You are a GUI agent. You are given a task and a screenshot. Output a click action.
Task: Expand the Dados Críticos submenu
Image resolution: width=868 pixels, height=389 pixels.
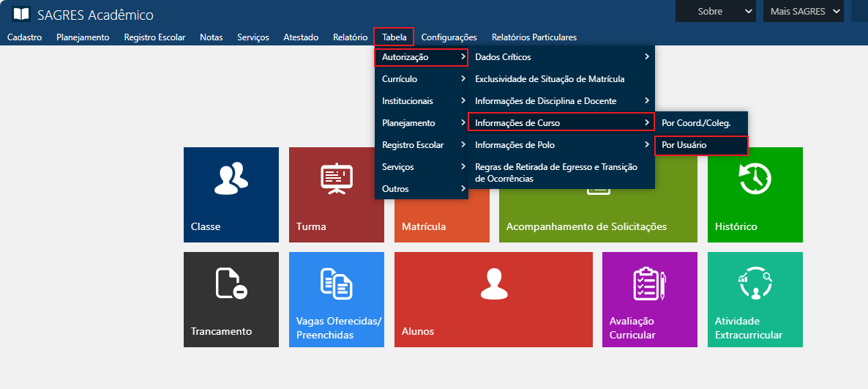click(x=561, y=57)
